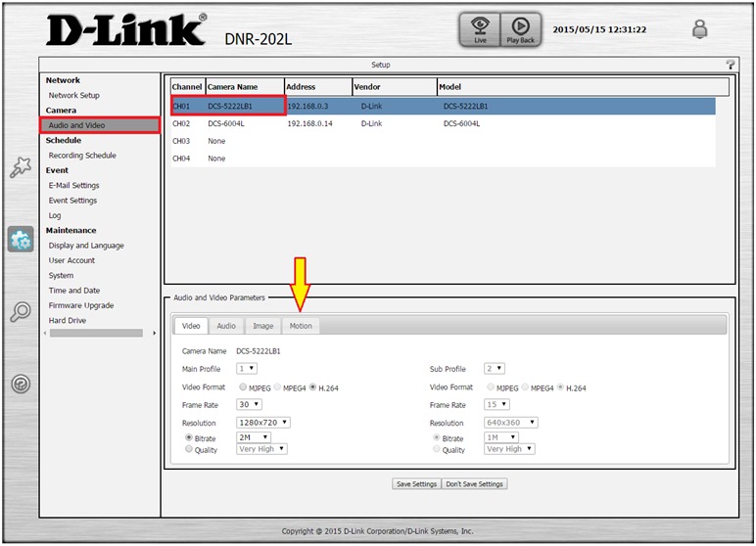Viewport: 756px width, 546px height.
Task: Click the Save Settings button
Action: click(416, 483)
